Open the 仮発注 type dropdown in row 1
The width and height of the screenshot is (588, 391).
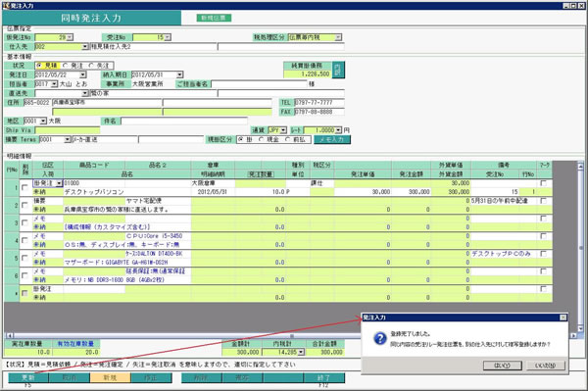pyautogui.click(x=59, y=183)
